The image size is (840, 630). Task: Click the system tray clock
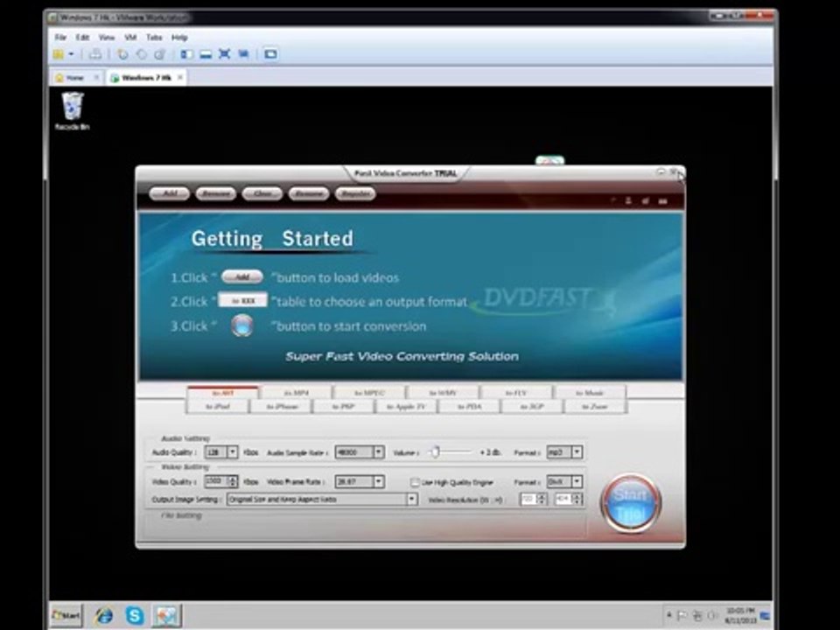coord(741,615)
